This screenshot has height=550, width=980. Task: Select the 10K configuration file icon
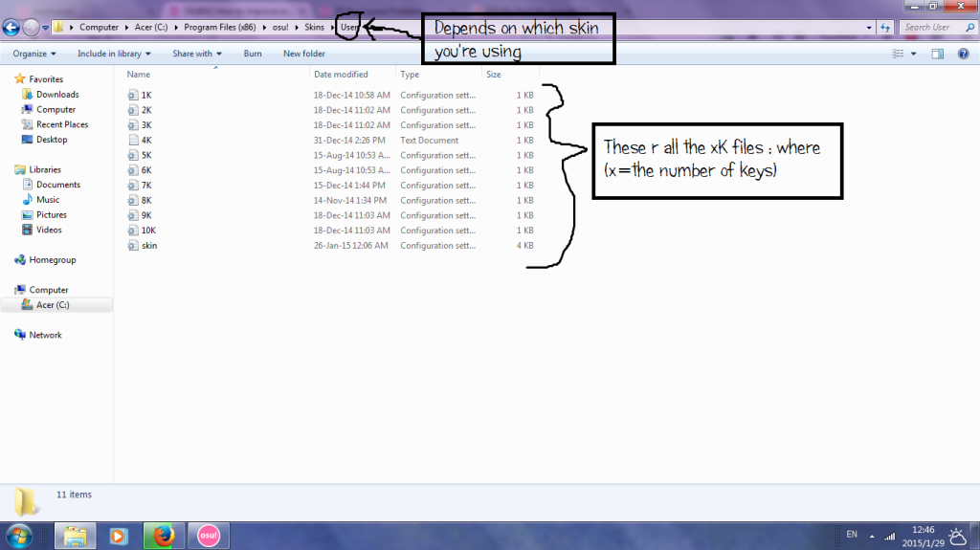133,230
